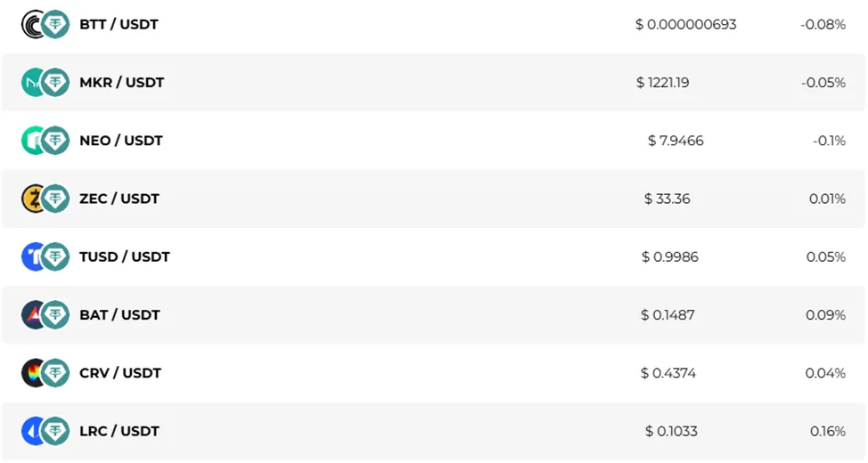Click the Tether icon in CRV row
The height and width of the screenshot is (463, 868).
pyautogui.click(x=55, y=373)
